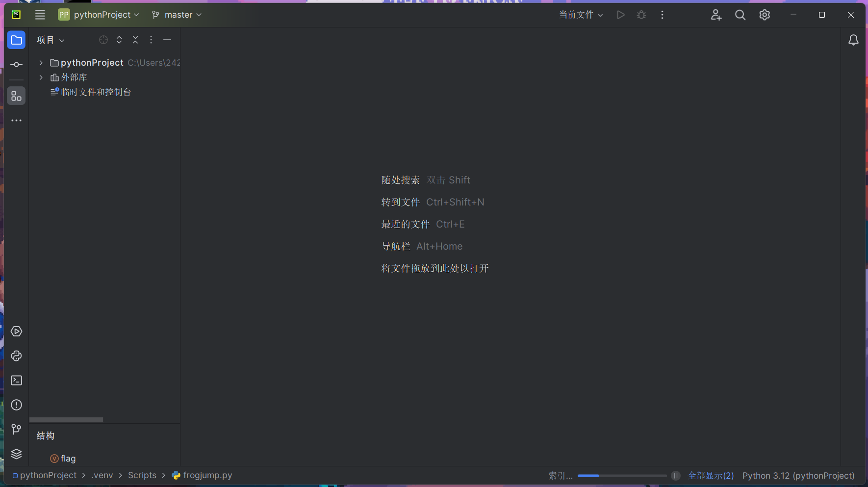Click the Run button in the toolbar
The image size is (868, 487).
(620, 15)
